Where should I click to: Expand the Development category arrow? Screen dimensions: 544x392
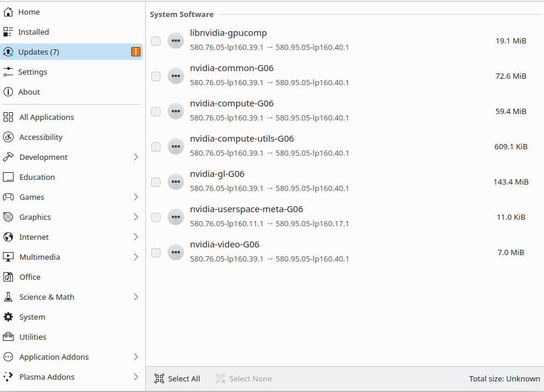coord(136,157)
